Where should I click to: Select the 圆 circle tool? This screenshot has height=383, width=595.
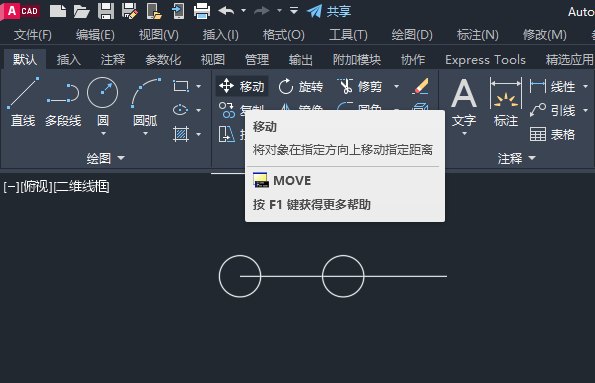click(102, 102)
